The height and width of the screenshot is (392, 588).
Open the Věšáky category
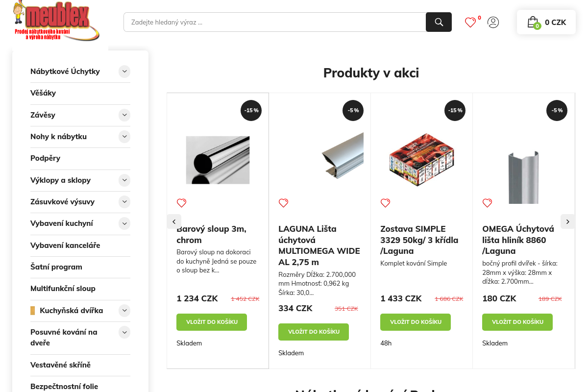(43, 93)
